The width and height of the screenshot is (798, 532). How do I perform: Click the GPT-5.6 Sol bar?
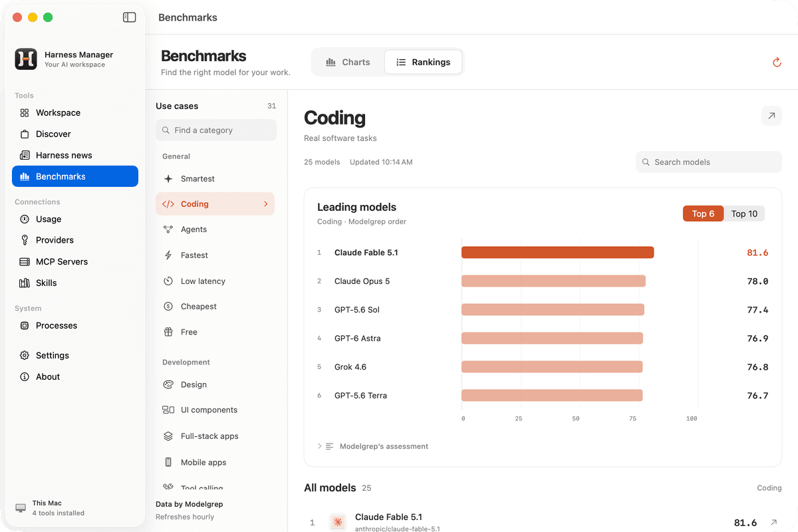click(553, 310)
